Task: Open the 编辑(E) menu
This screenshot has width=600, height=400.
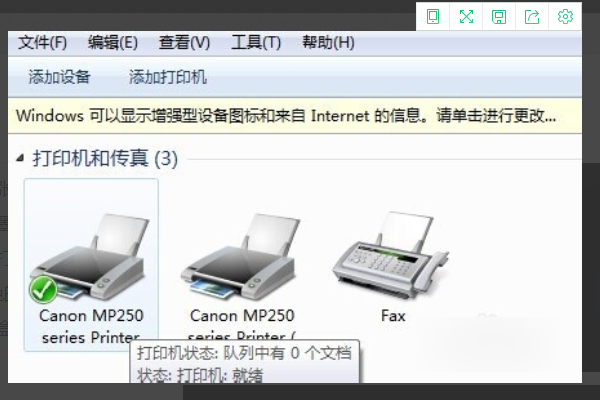Action: click(x=113, y=42)
